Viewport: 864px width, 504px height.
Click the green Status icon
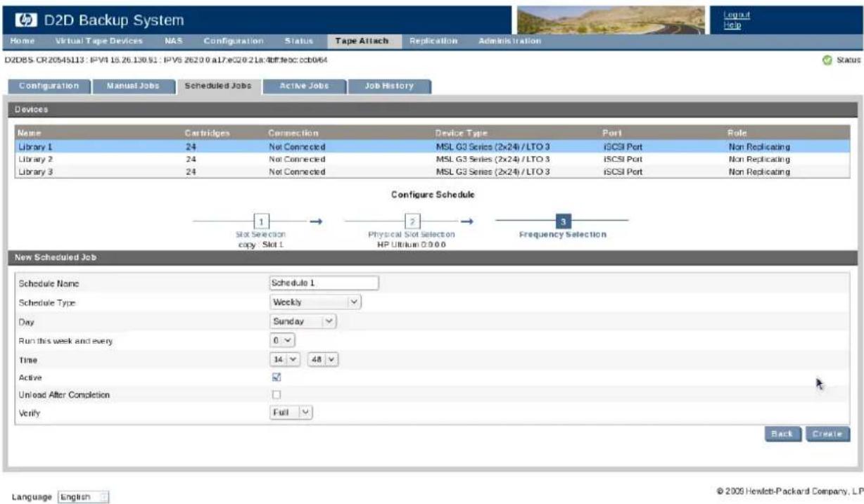click(827, 61)
